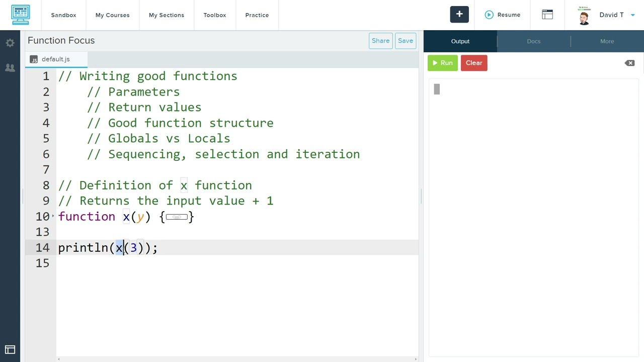
Task: Click David T's avatar picture
Action: point(584,16)
